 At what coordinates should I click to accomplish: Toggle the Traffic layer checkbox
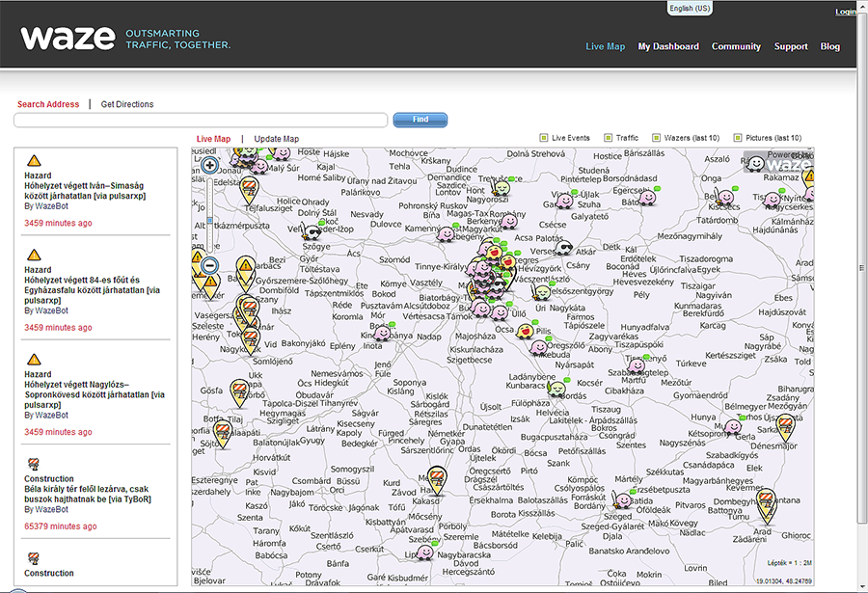(x=608, y=138)
